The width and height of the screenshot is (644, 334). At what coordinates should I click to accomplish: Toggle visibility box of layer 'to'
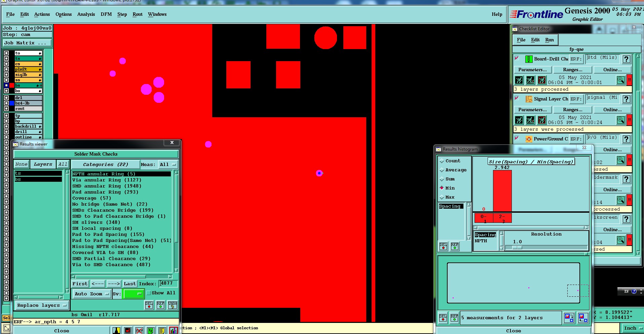tap(6, 53)
